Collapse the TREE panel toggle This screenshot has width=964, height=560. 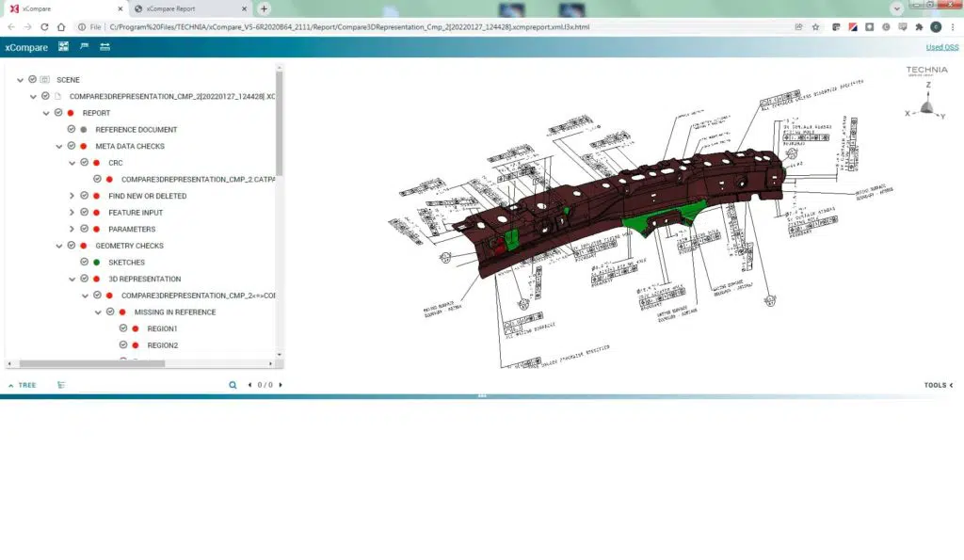coord(23,385)
